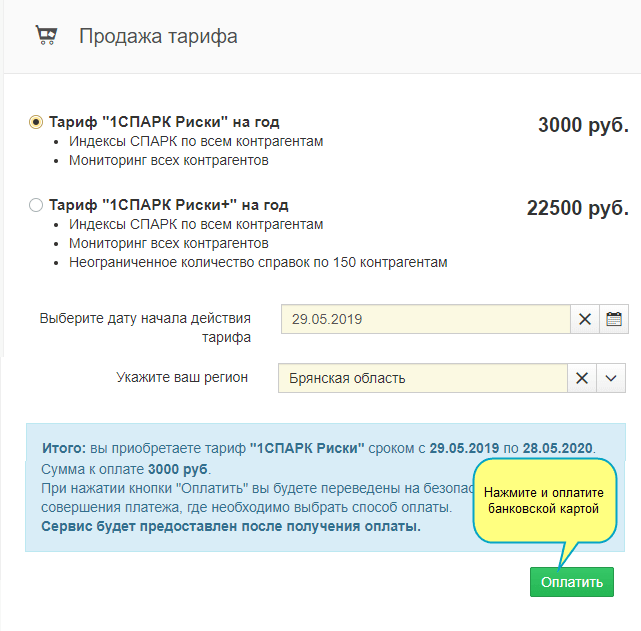Click the region field with Брянская область
The image size is (641, 631).
coord(423,378)
